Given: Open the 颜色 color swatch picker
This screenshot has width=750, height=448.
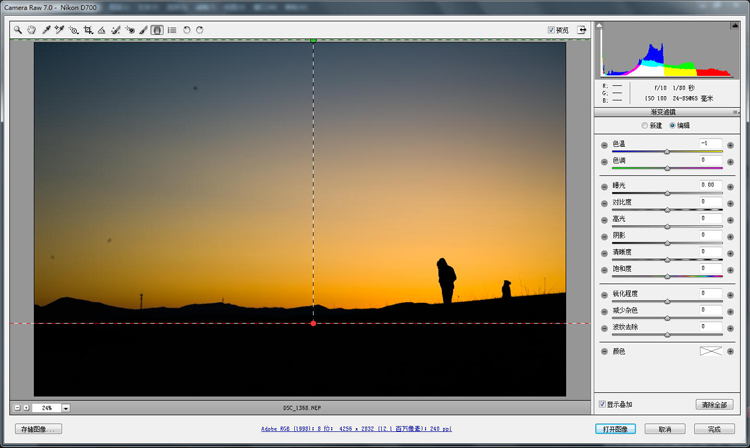Looking at the screenshot, I should click(711, 351).
